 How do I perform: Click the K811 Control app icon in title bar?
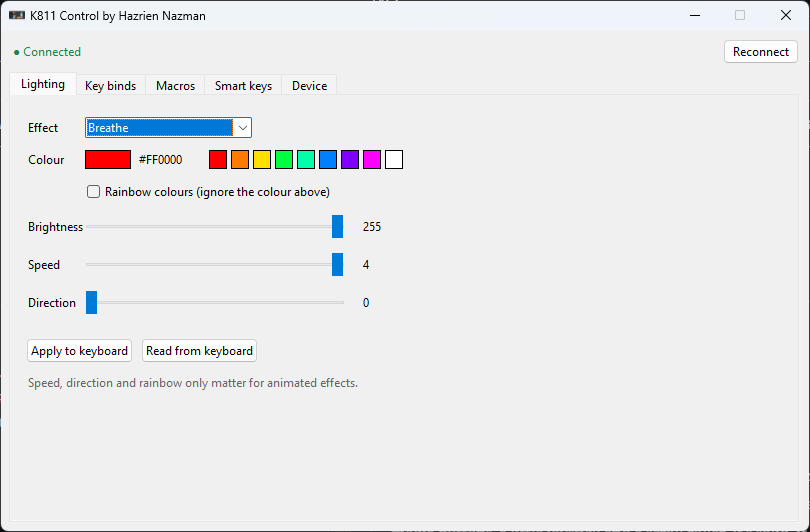[x=17, y=15]
